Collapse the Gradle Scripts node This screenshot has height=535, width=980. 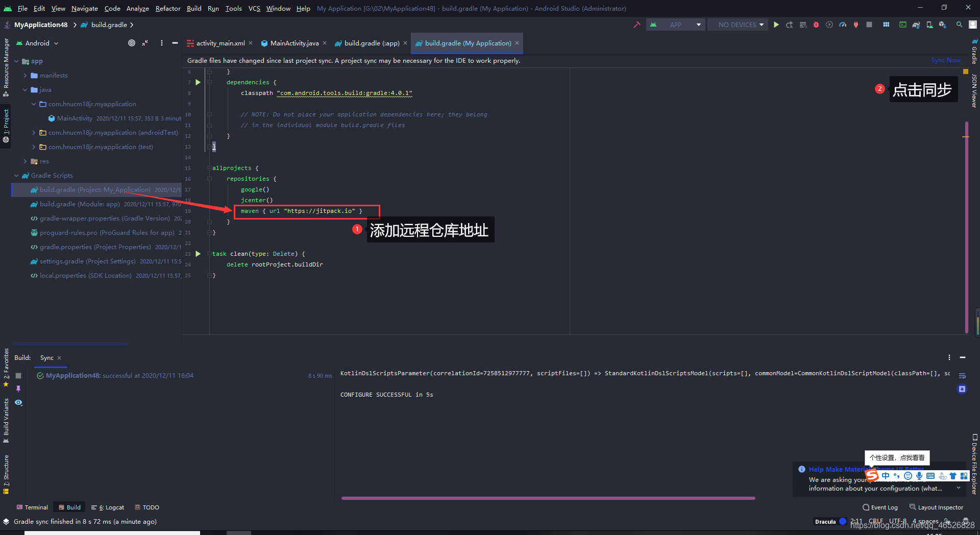(x=17, y=176)
